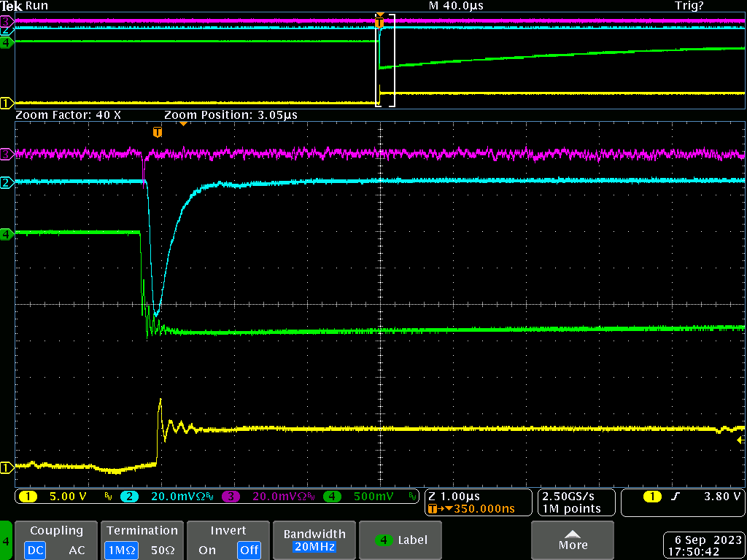This screenshot has width=747, height=560.
Task: Click the orange trigger T marker in zoom window
Action: [x=157, y=132]
